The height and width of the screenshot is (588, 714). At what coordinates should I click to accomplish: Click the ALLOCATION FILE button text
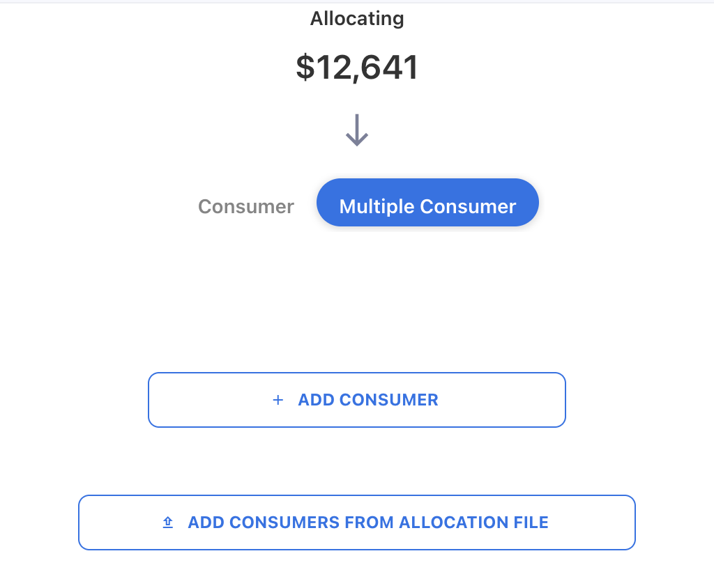pos(368,523)
